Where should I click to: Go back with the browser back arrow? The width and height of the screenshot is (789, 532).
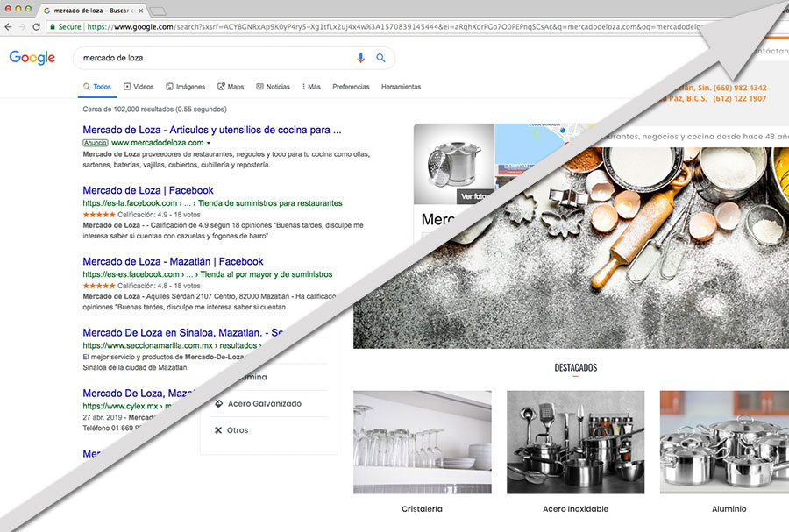(x=8, y=26)
